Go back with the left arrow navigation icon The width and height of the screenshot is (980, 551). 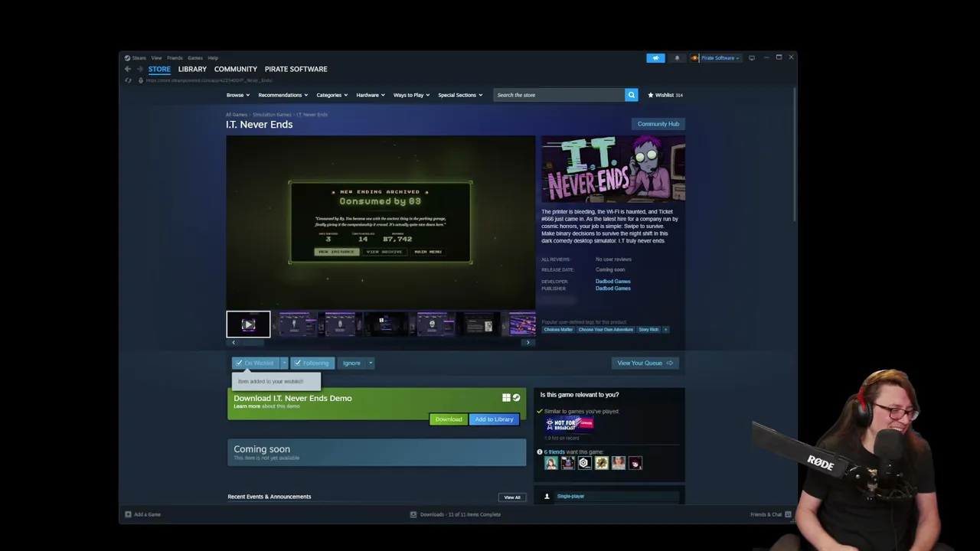click(128, 69)
